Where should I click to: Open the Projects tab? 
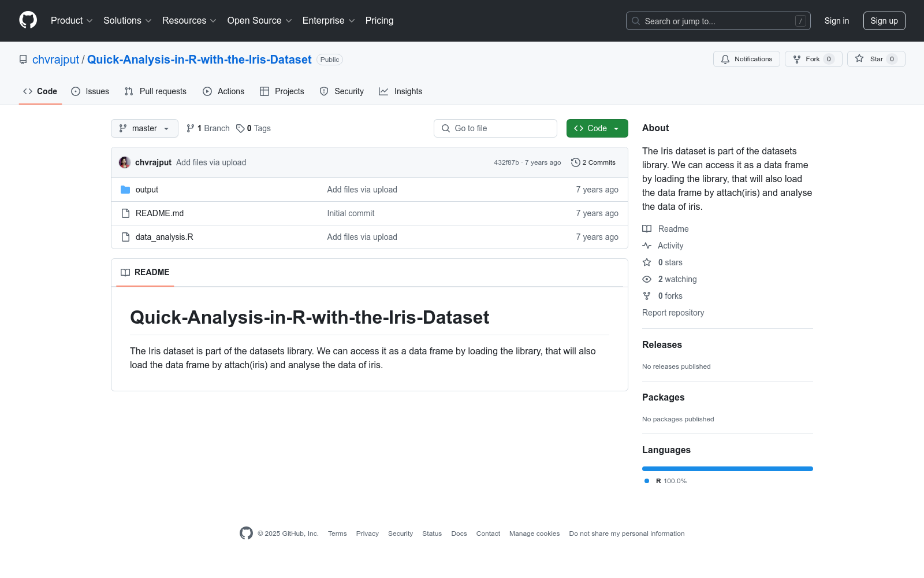click(x=282, y=91)
